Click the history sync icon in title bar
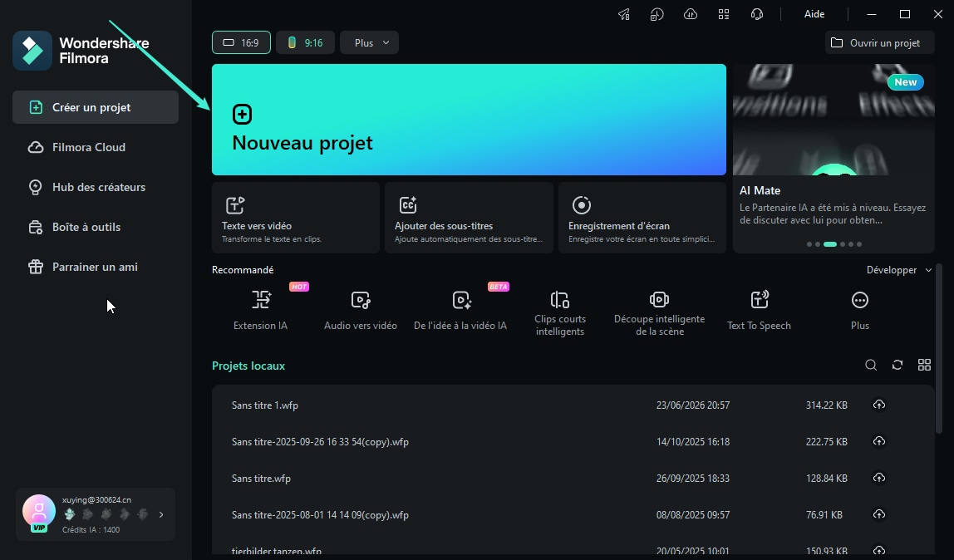954x560 pixels. pyautogui.click(x=656, y=14)
